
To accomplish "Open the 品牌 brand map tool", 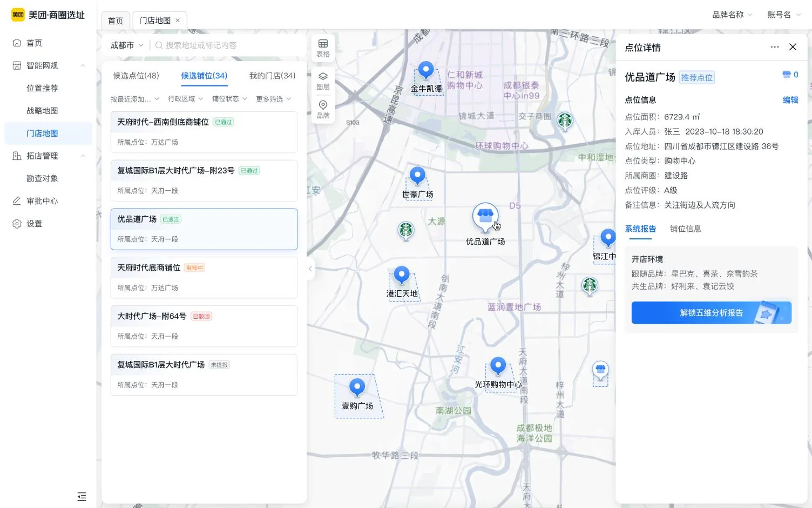I will (x=323, y=110).
